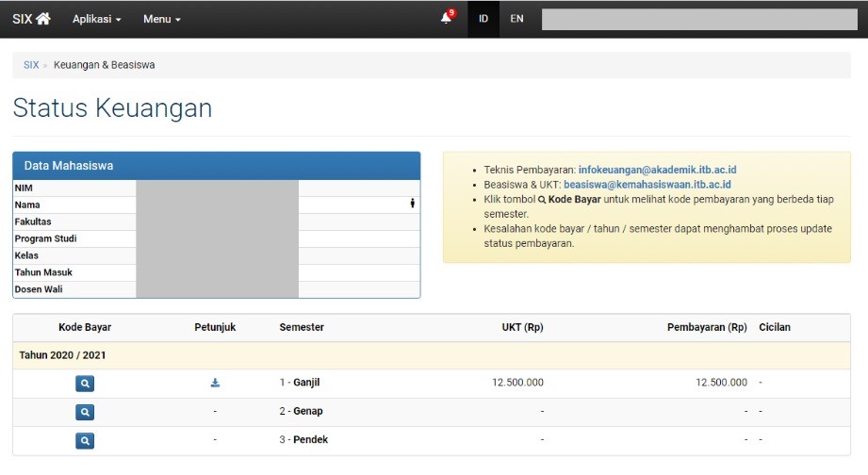Image resolution: width=868 pixels, height=475 pixels.
Task: Expand the Menu dropdown
Action: point(162,19)
